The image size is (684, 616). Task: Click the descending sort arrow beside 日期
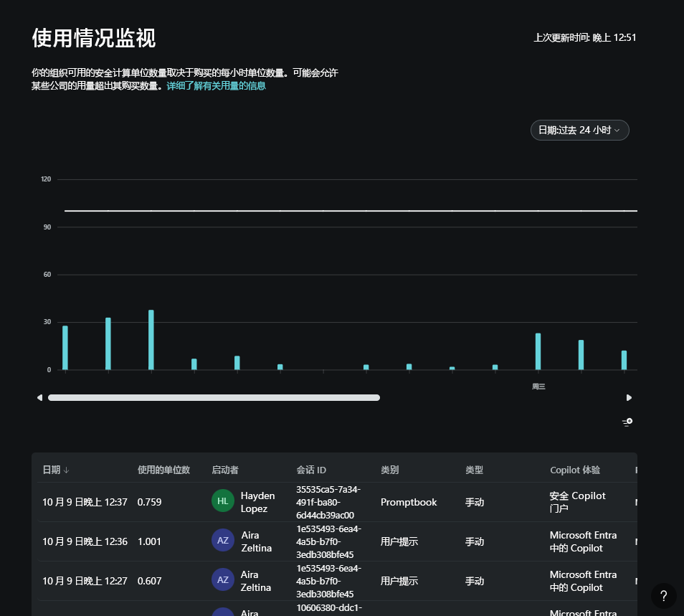[66, 470]
